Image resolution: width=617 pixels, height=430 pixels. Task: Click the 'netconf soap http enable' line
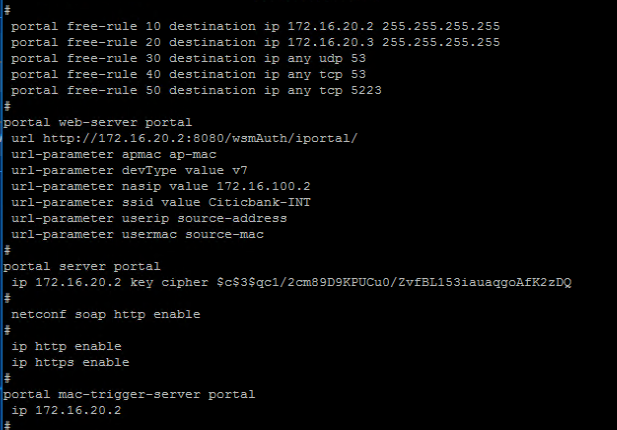[105, 314]
